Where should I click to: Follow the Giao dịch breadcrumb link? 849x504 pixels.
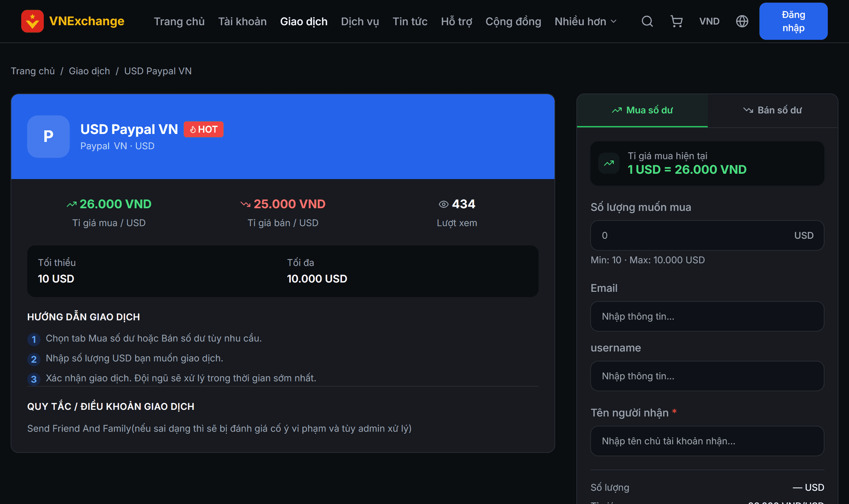coord(89,71)
